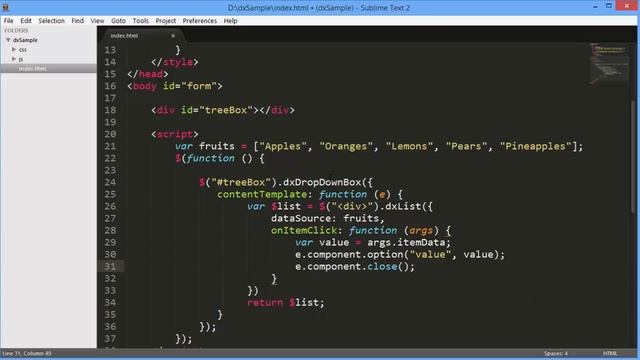The width and height of the screenshot is (640, 360).
Task: Click line number 13 in the gutter
Action: [x=110, y=50]
